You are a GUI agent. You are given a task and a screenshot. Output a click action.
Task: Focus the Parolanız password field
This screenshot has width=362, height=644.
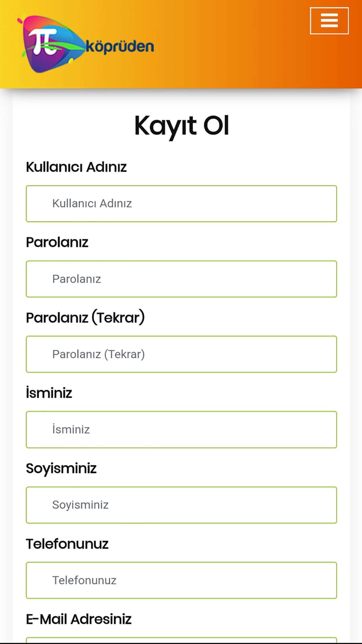(x=181, y=279)
